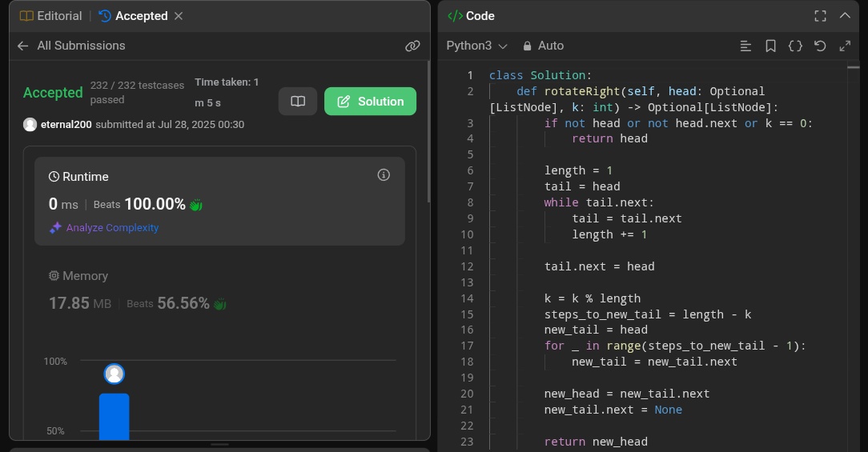Click the Code panel title
This screenshot has height=452, width=868.
480,16
